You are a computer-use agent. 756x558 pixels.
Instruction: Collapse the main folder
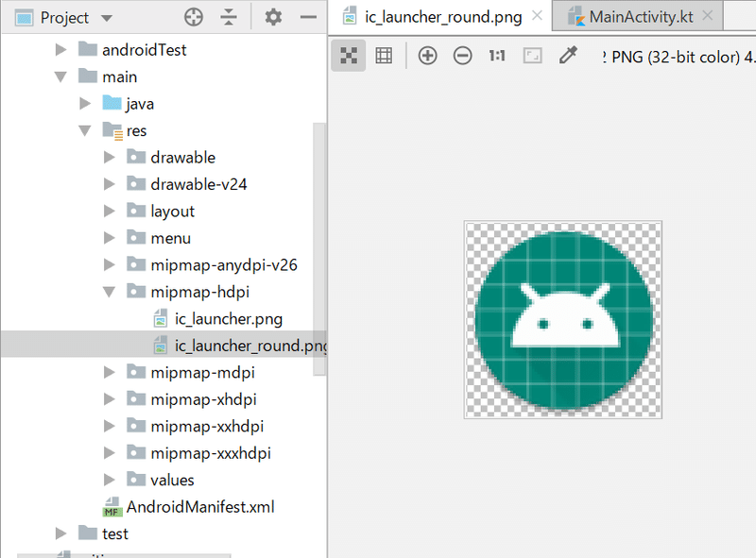[60, 77]
